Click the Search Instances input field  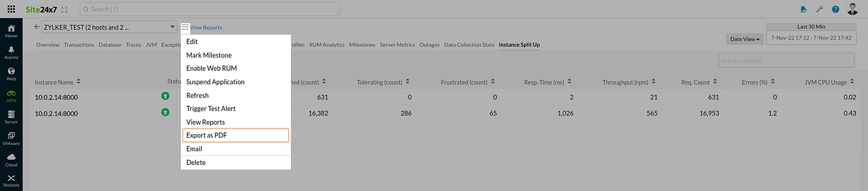[x=786, y=60]
